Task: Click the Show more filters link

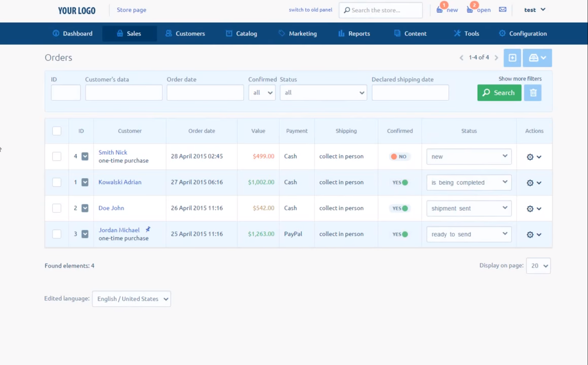Action: [520, 79]
